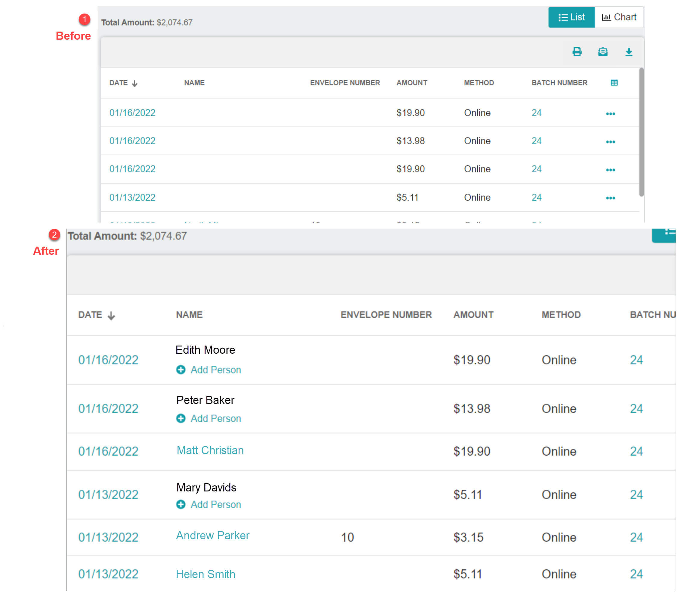Click NAME column header in Before table

[194, 83]
